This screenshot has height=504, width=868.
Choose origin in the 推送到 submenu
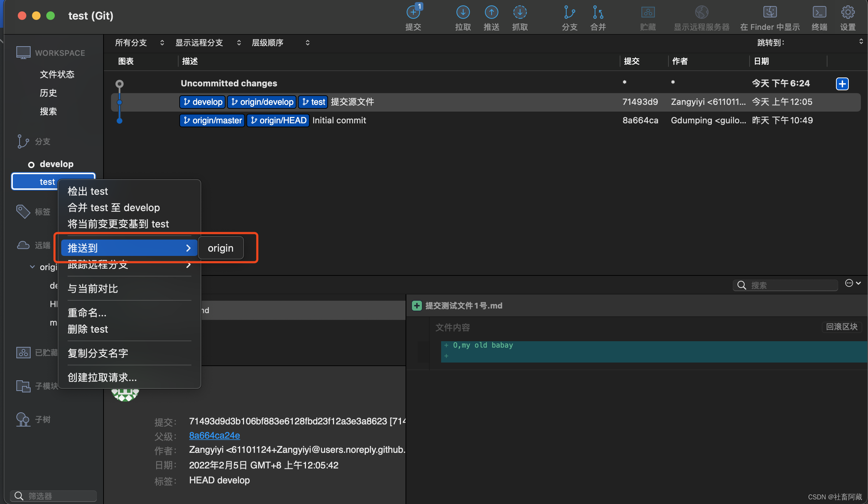[x=221, y=248]
